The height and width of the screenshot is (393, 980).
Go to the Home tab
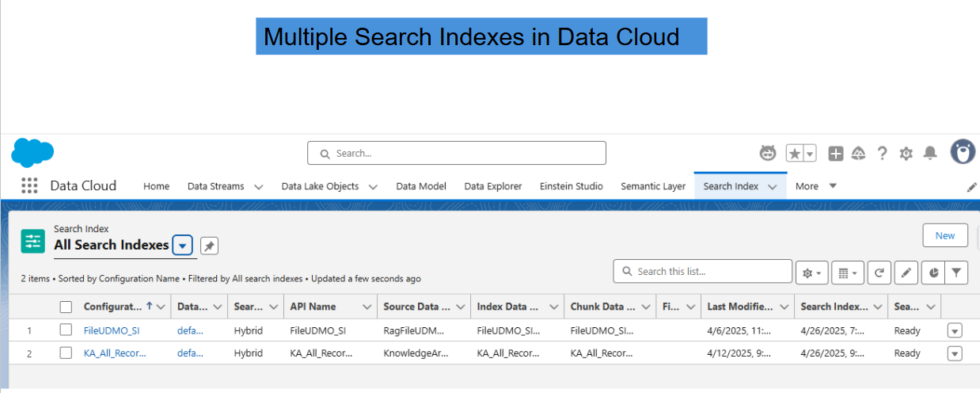pos(156,186)
